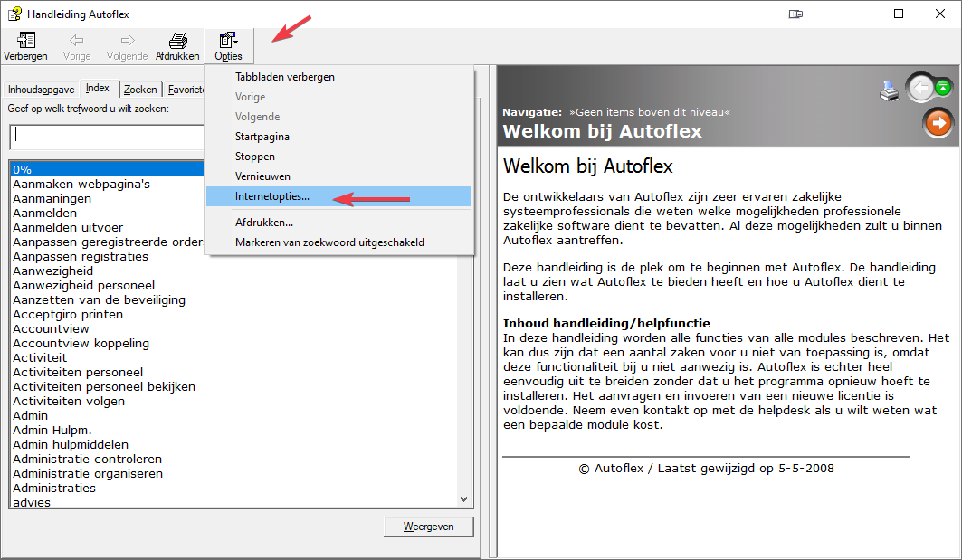The height and width of the screenshot is (560, 962).
Task: Click the orange next-page arrow icon
Action: (938, 123)
